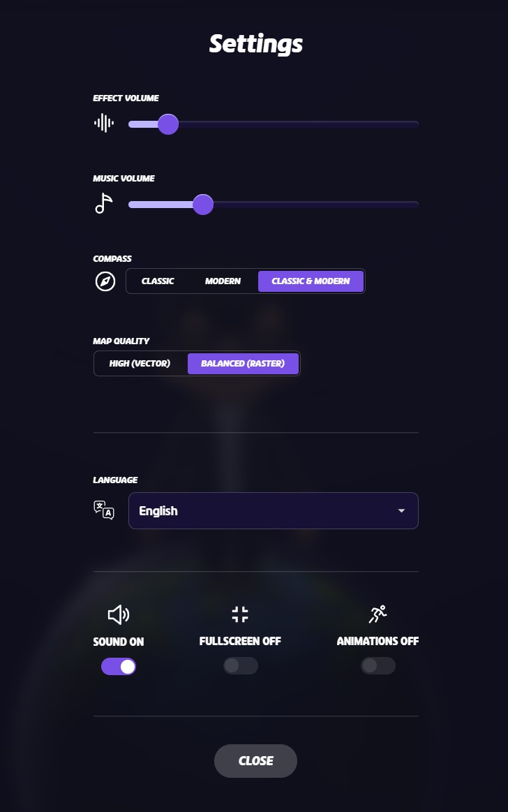Turn off the Sound toggle switch

click(x=119, y=667)
